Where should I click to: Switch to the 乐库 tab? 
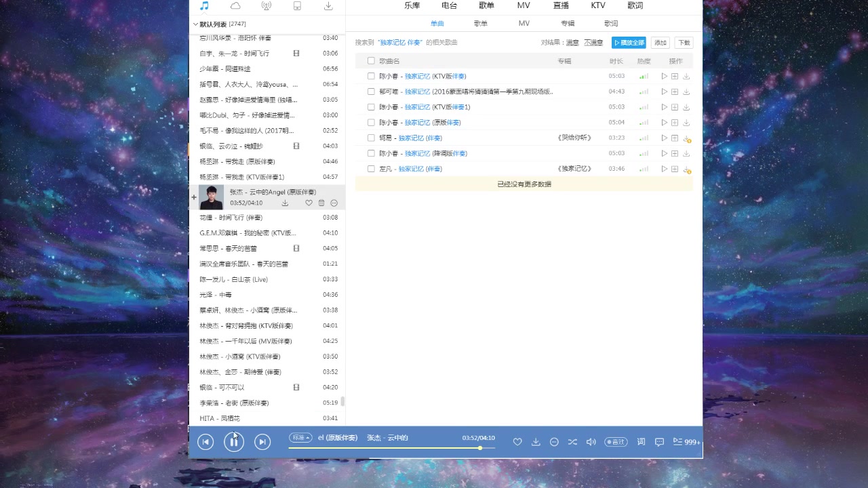point(412,5)
